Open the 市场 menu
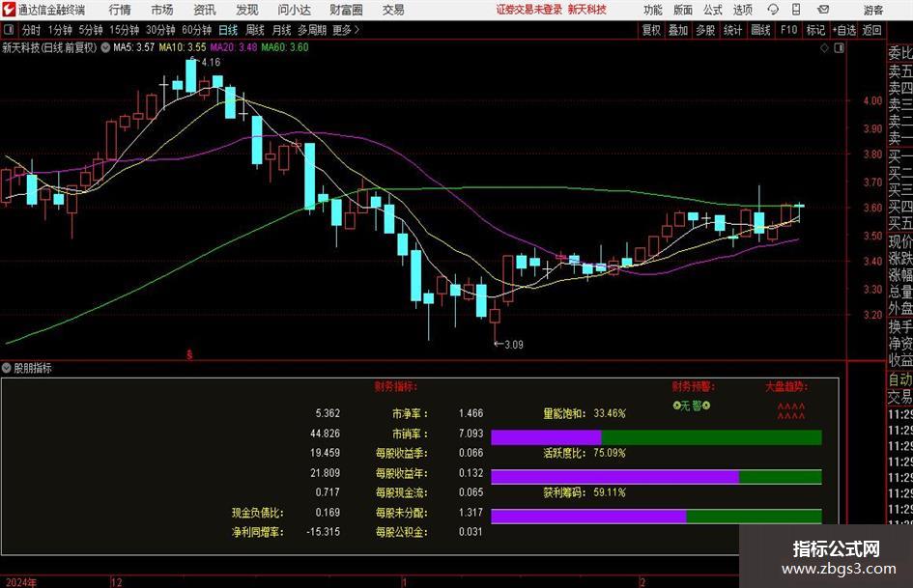Screen dimensions: 913x588 point(162,10)
